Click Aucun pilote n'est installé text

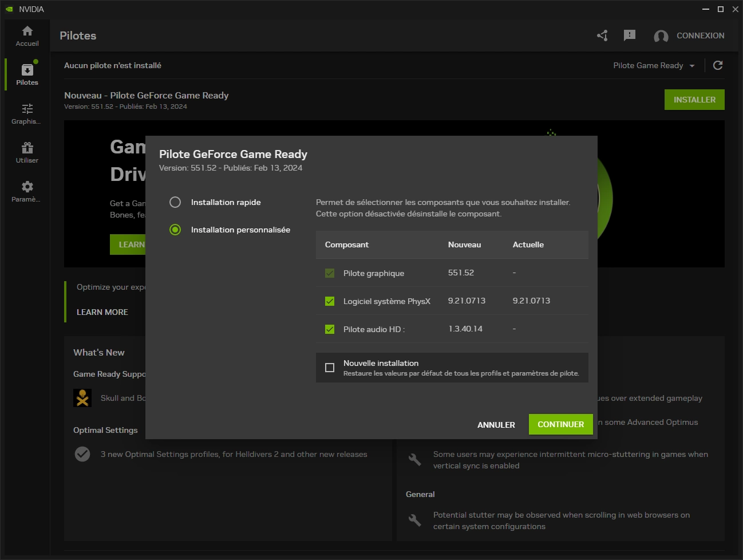tap(113, 65)
